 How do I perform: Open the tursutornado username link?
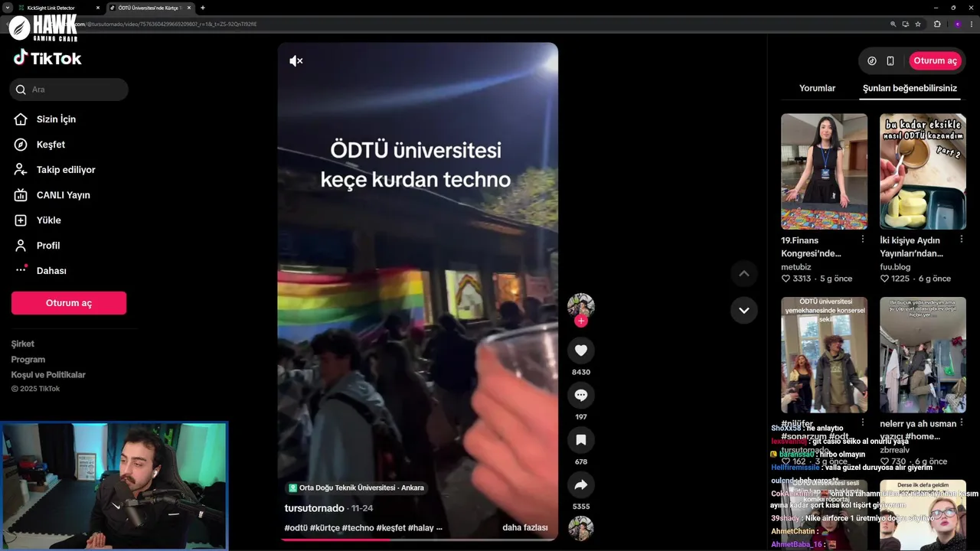[x=314, y=508]
